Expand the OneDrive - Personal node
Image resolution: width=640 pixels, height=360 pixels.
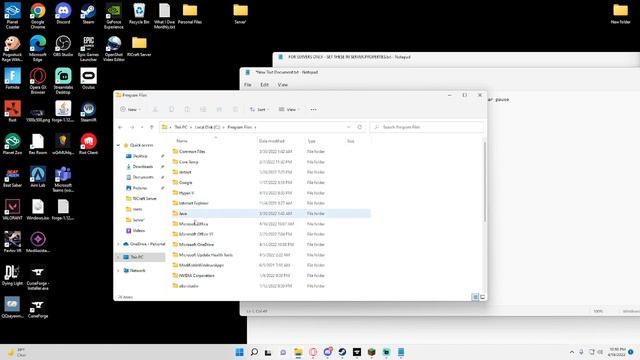pyautogui.click(x=118, y=244)
